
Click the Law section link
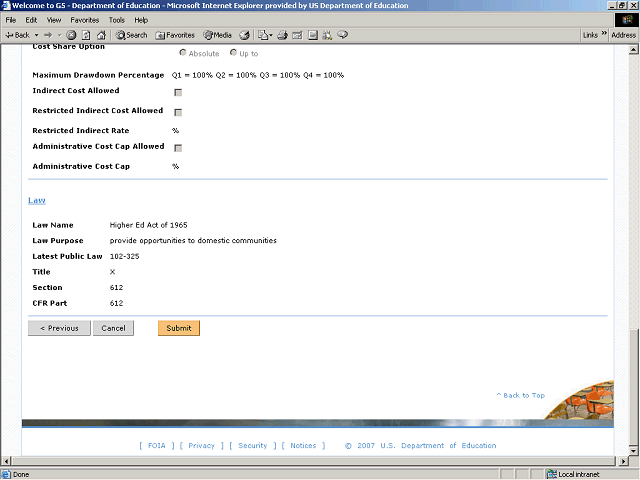coord(37,200)
